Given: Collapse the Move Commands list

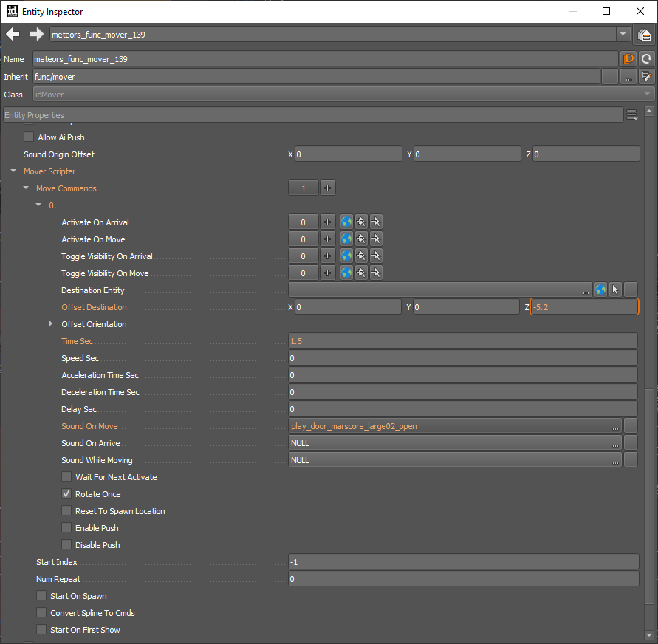Looking at the screenshot, I should coord(26,188).
